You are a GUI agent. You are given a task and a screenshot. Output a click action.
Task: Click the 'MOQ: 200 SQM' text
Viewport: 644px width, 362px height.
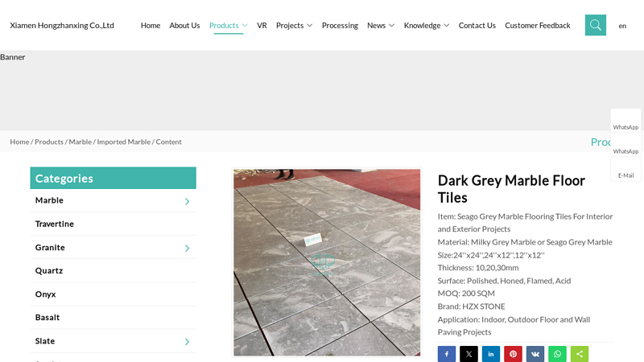(466, 294)
